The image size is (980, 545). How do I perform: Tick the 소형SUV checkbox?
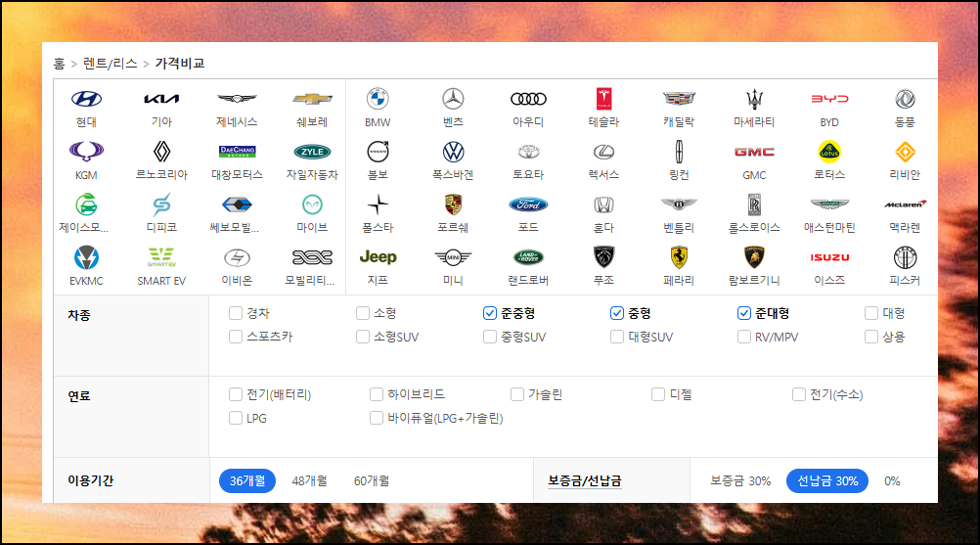[x=363, y=337]
